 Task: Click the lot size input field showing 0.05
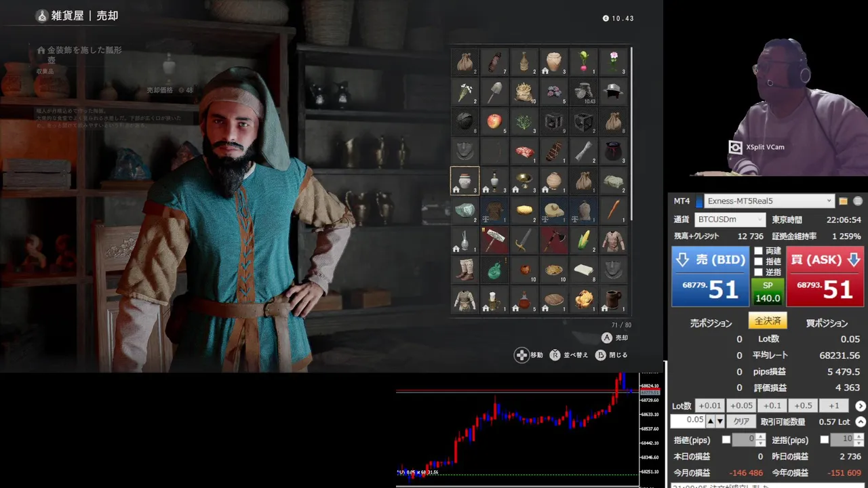click(688, 422)
